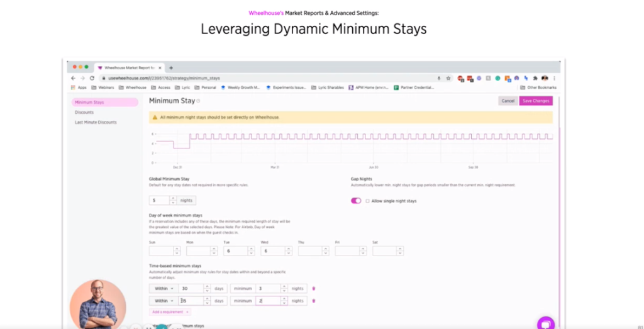Viewport: 644px width, 329px height.
Task: Open the Partner Credential bookmark
Action: (414, 87)
